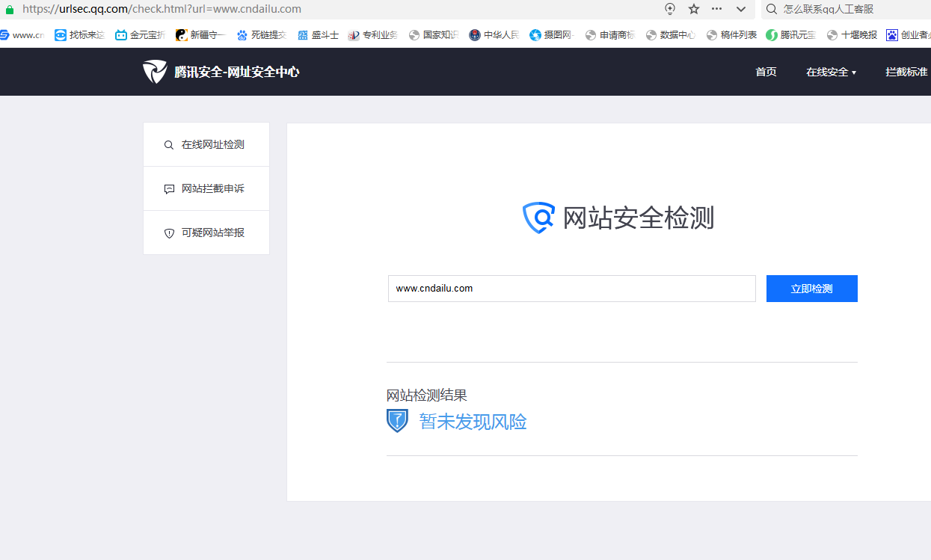Click the lightning accelerate icon in address bar
Screen dimensions: 931x560
pyautogui.click(x=670, y=9)
